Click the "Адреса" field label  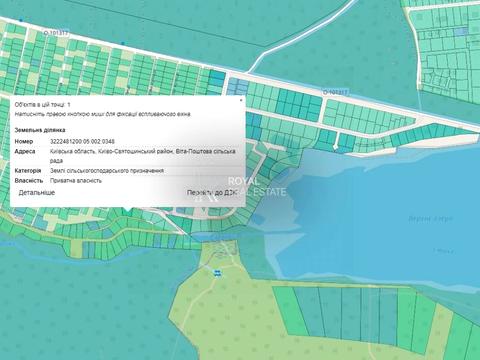coord(25,151)
